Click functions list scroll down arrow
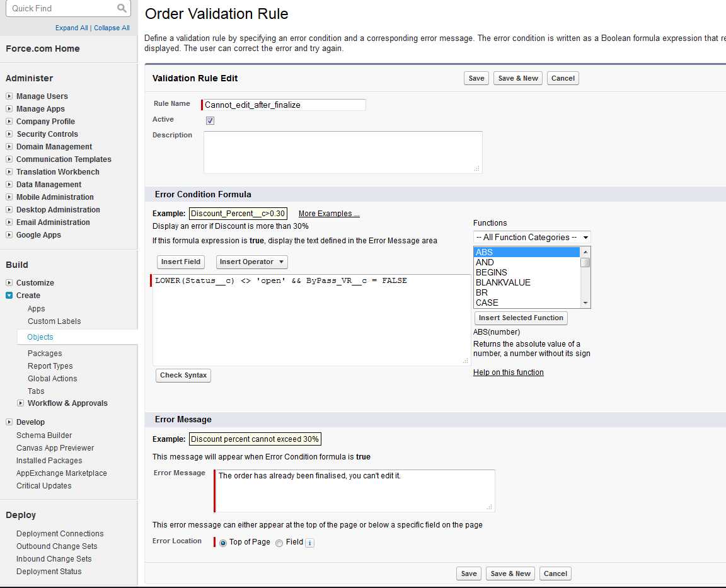Screen dimensions: 726x588 click(x=585, y=303)
